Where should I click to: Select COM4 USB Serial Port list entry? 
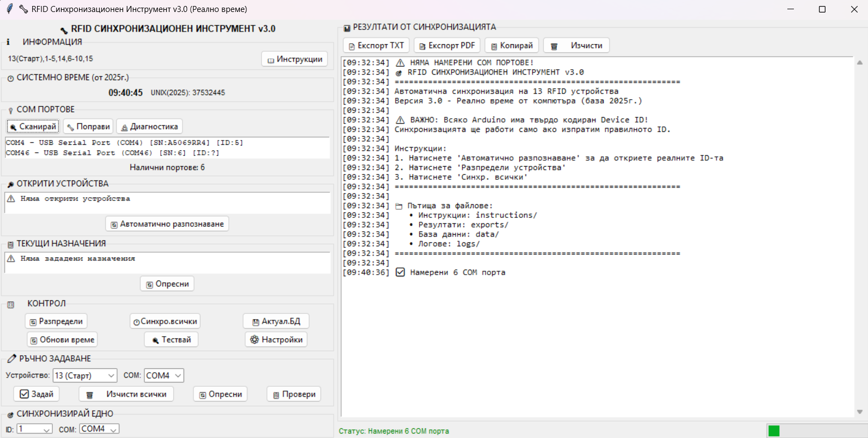(124, 143)
